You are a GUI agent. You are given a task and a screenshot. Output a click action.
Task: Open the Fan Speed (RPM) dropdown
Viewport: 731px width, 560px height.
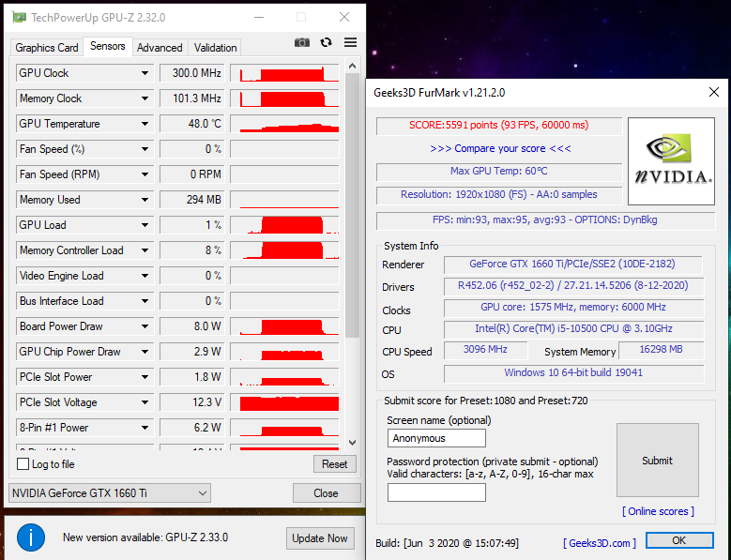(x=145, y=174)
